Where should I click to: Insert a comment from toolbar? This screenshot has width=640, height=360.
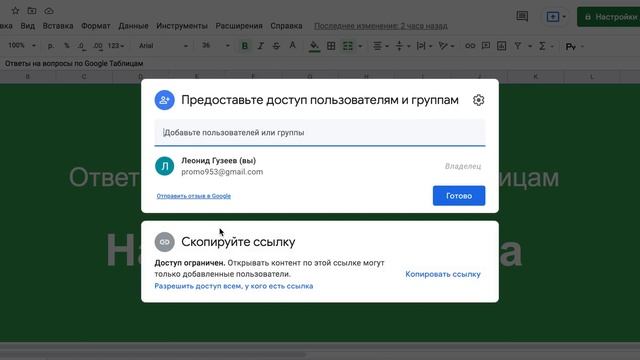(486, 46)
